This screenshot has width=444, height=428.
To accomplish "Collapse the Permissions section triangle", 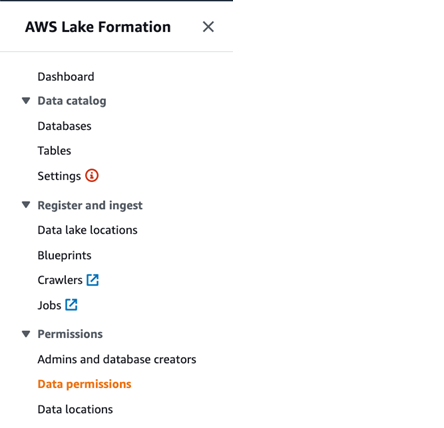I will pos(26,334).
